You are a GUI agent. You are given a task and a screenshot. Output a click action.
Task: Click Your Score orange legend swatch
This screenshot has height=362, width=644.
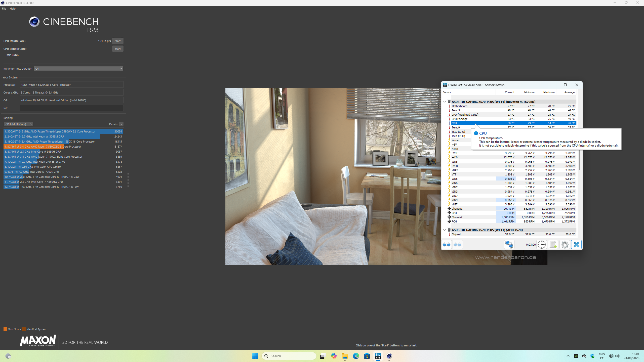tap(5, 329)
